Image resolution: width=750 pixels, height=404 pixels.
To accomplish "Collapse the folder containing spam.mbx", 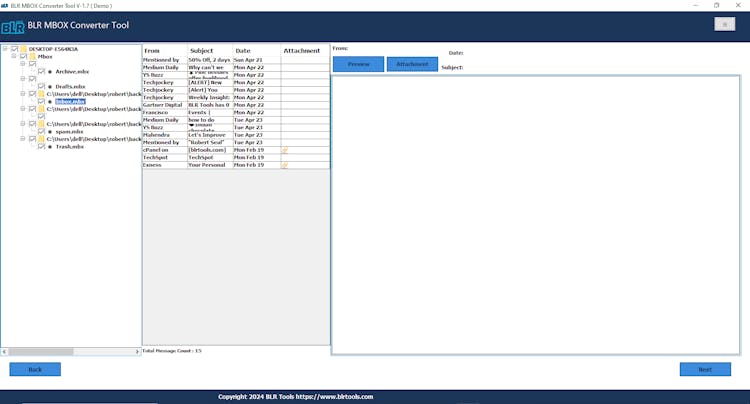I will coord(22,124).
